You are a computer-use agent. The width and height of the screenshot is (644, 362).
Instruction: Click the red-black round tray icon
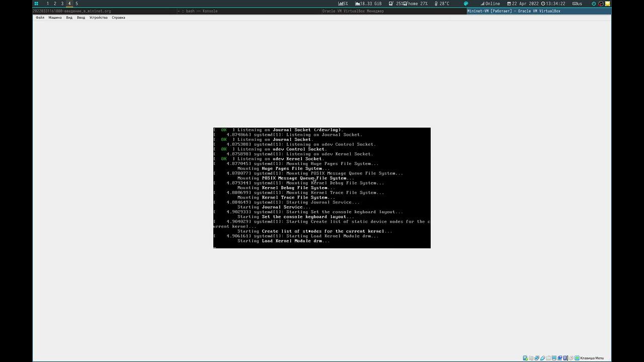pos(601,4)
